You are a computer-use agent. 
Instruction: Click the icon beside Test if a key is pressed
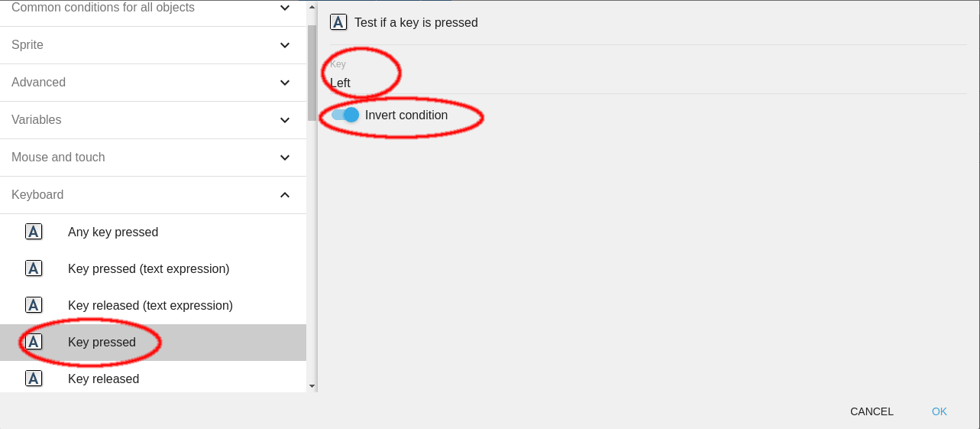(x=338, y=22)
